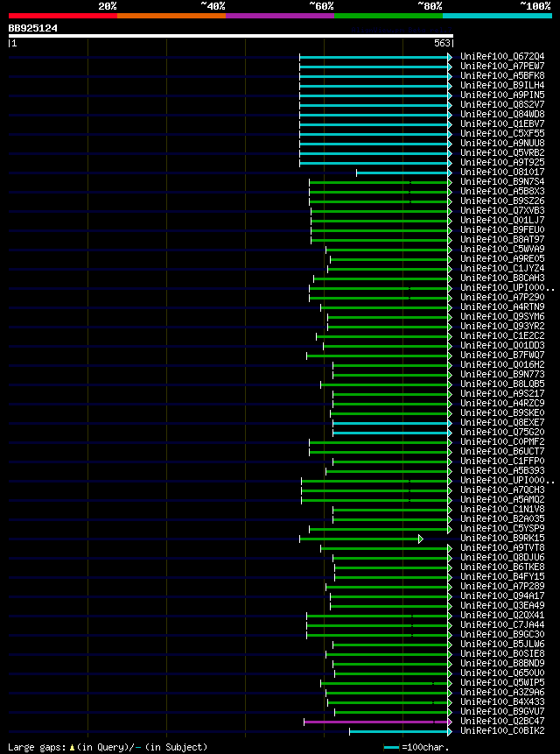Select the UniRef100_B9GVU7 label
Image resolution: width=560 pixels, height=754 pixels.
pyautogui.click(x=502, y=711)
